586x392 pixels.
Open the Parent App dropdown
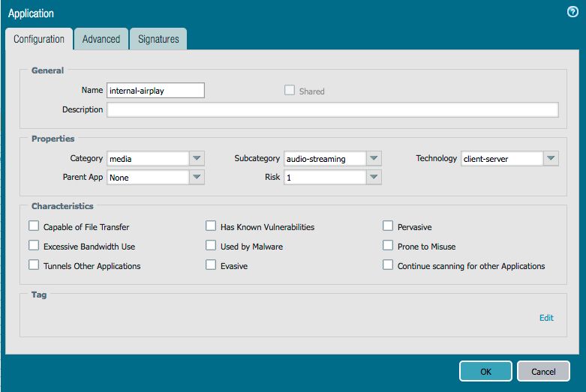197,178
